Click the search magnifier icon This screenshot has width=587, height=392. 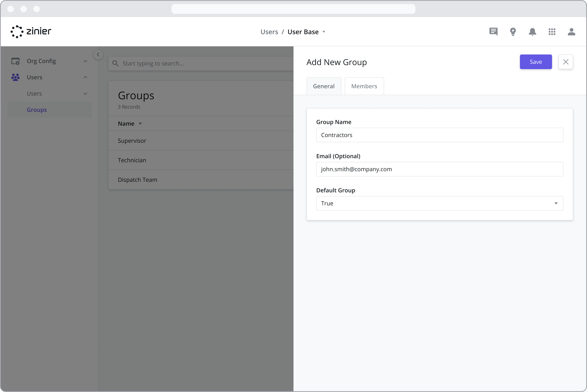pyautogui.click(x=115, y=63)
